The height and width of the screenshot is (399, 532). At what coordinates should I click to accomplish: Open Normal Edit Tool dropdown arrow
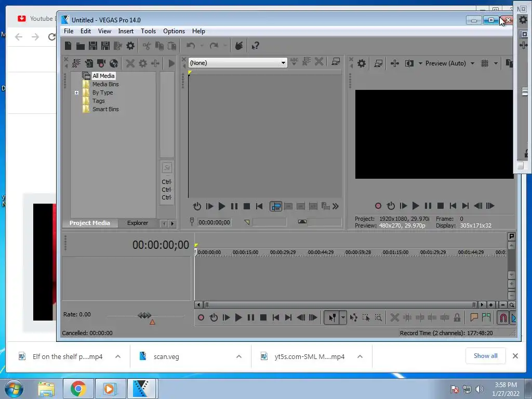[343, 317]
